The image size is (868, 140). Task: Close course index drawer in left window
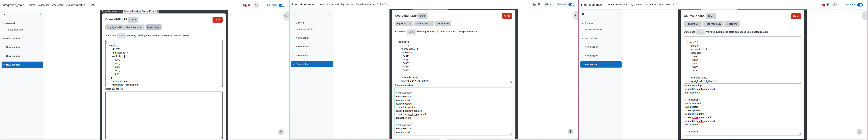pos(4,14)
